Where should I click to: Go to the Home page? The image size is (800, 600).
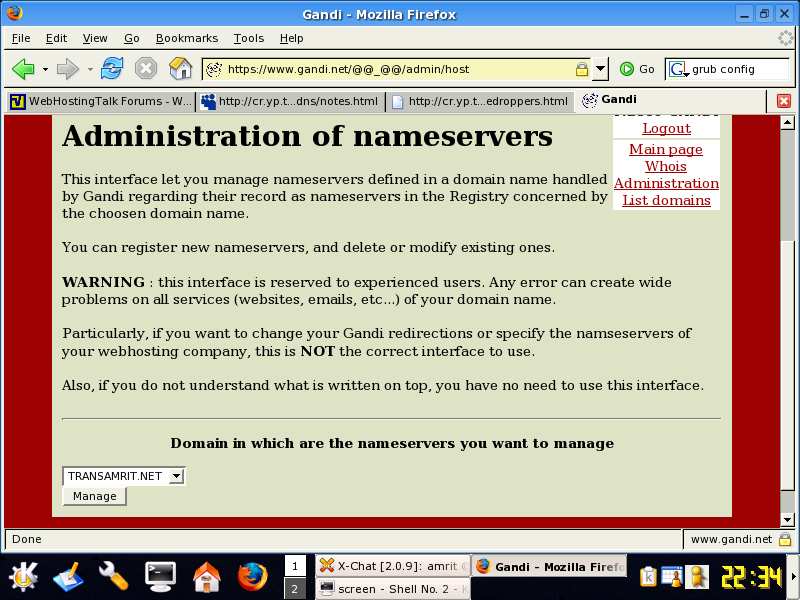181,69
